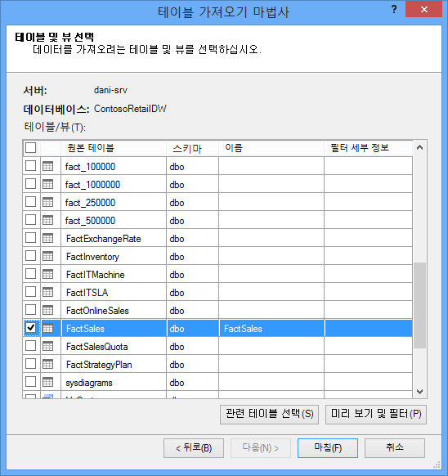
Task: Click the table icon for FactInventory
Action: point(47,256)
